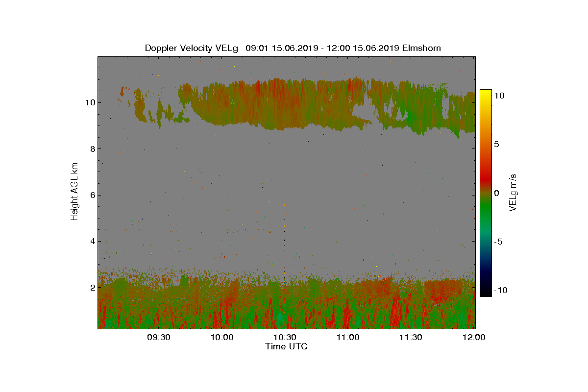Select the 11:00 time tick label
588x392 pixels.
(348, 337)
